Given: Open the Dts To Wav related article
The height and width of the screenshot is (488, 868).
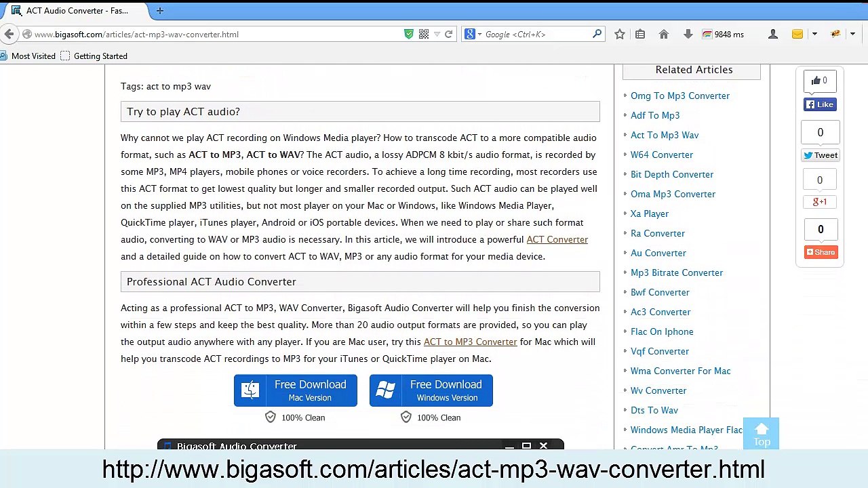Looking at the screenshot, I should point(654,410).
